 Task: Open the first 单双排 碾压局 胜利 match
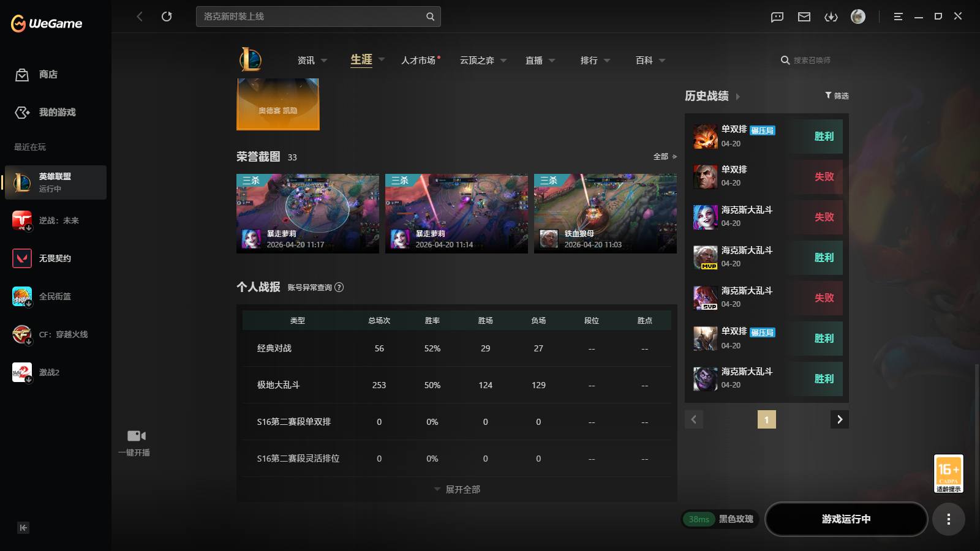pos(767,137)
